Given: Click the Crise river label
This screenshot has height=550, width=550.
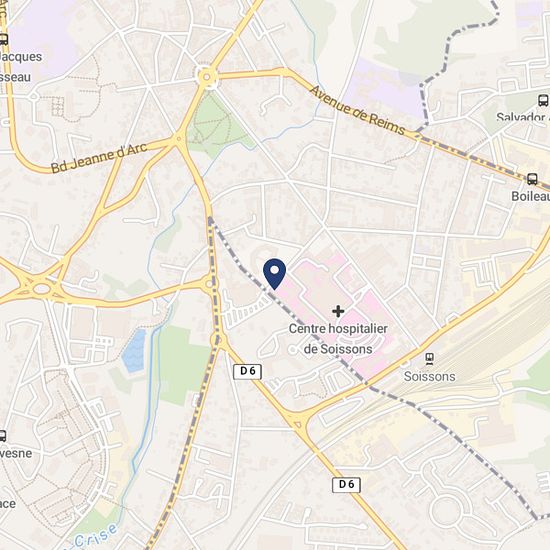Looking at the screenshot, I should click(95, 536).
